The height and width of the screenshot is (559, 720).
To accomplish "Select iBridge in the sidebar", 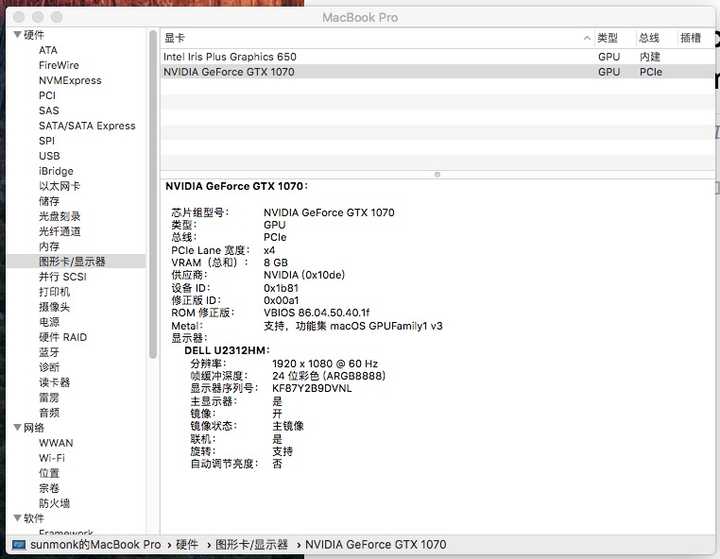I will tap(56, 171).
